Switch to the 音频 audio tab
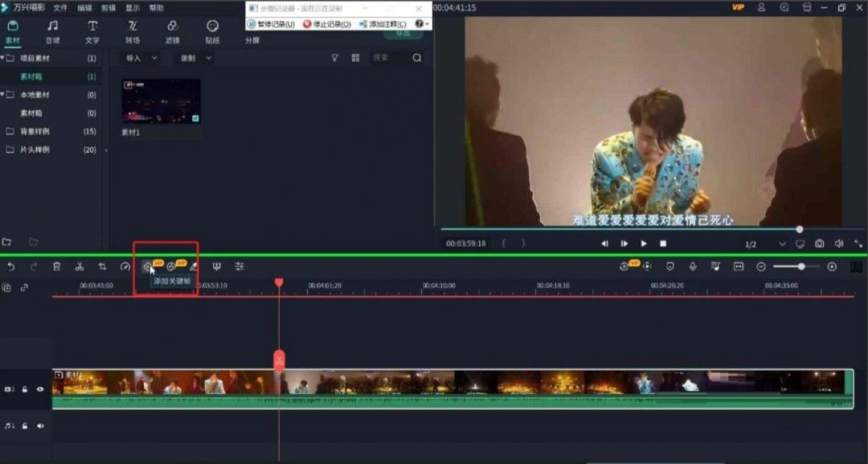The width and height of the screenshot is (868, 464). pos(51,32)
